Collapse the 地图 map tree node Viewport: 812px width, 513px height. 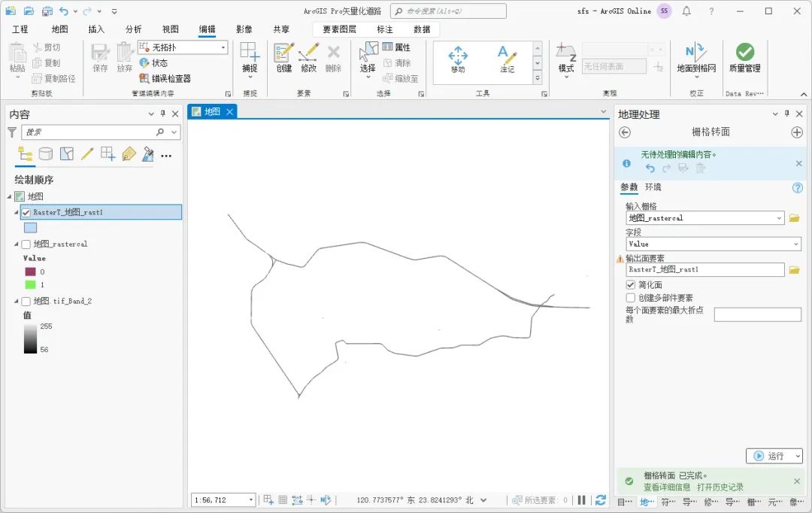point(9,196)
